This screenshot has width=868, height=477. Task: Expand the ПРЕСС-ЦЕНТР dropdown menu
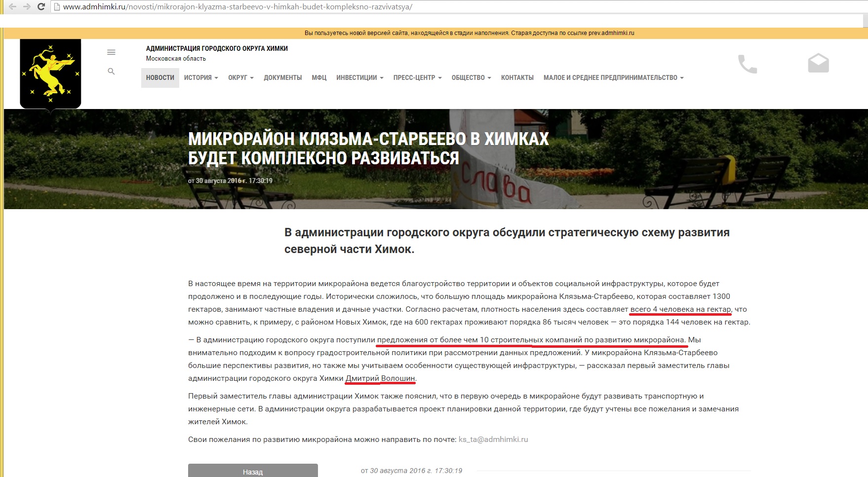pos(418,77)
